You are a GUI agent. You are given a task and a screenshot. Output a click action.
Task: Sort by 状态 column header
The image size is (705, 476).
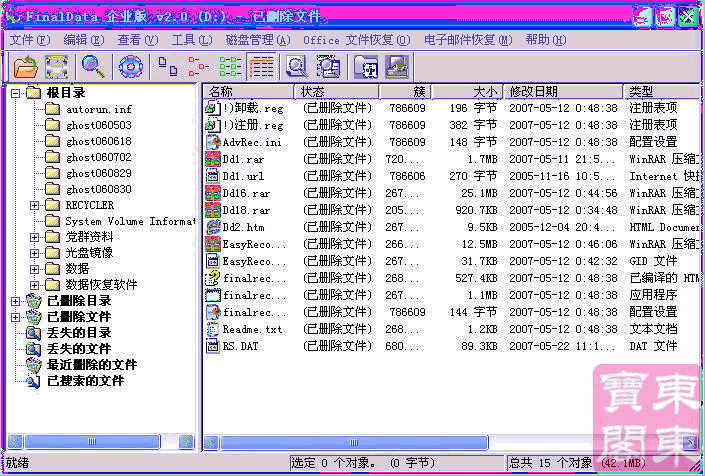tap(336, 92)
